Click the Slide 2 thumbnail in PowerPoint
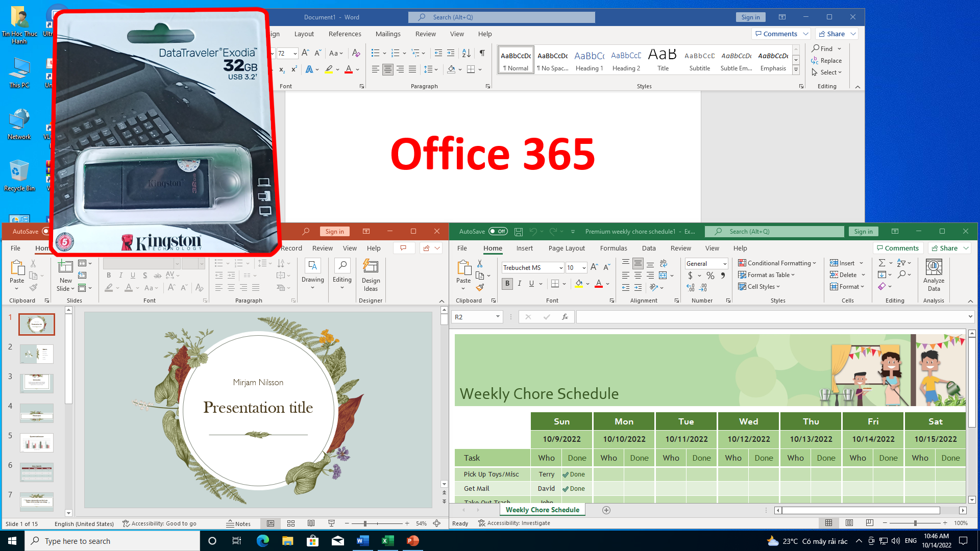 (x=36, y=353)
